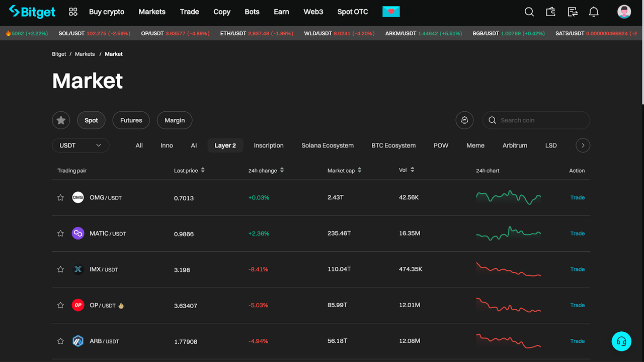Trade the IMX/USDT pair

tap(577, 269)
